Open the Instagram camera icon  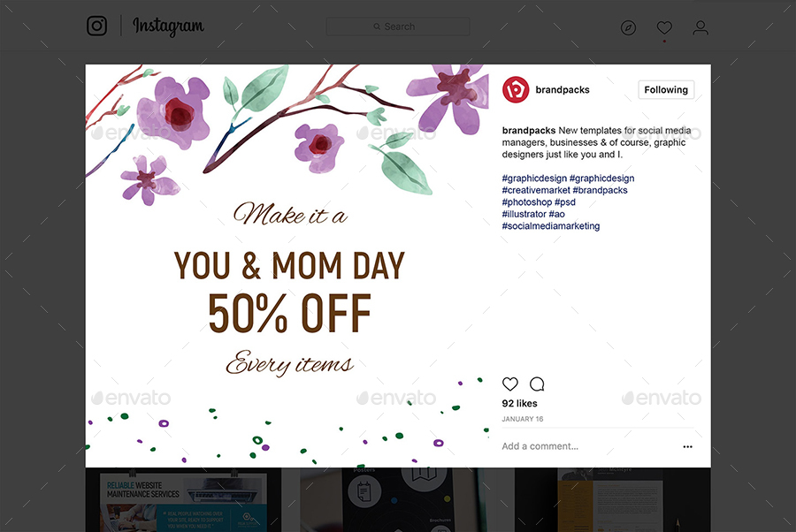96,26
